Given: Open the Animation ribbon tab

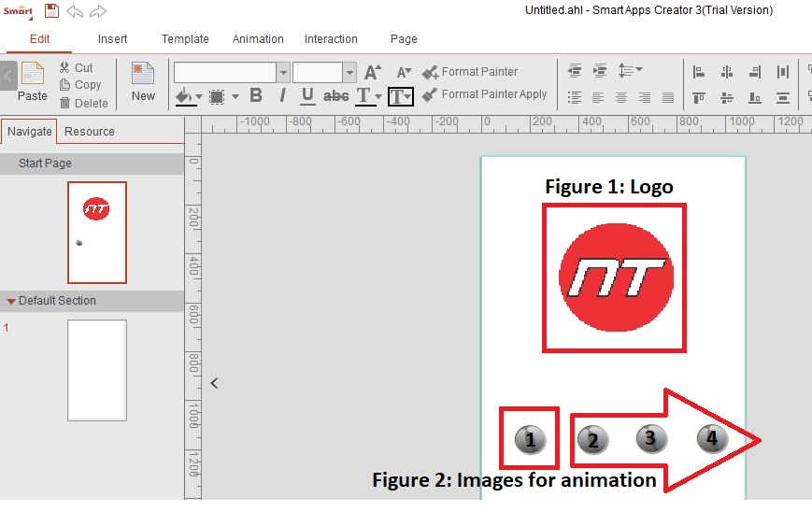Looking at the screenshot, I should pyautogui.click(x=258, y=39).
